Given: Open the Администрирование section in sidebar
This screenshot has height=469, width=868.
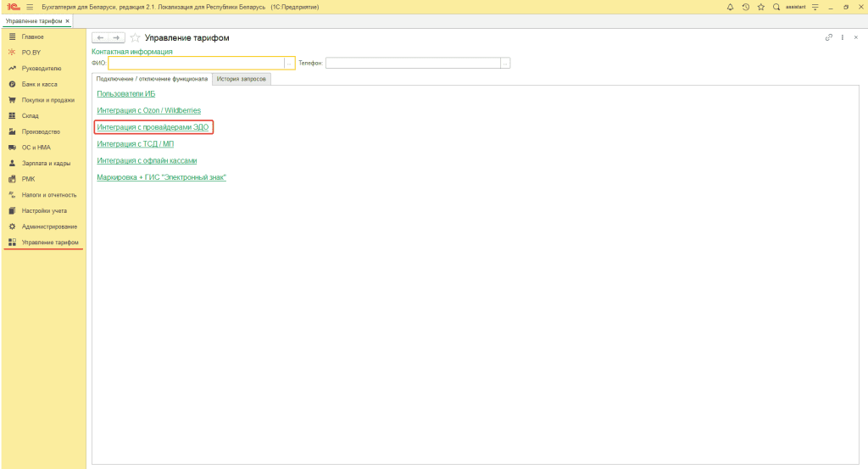Looking at the screenshot, I should point(49,226).
